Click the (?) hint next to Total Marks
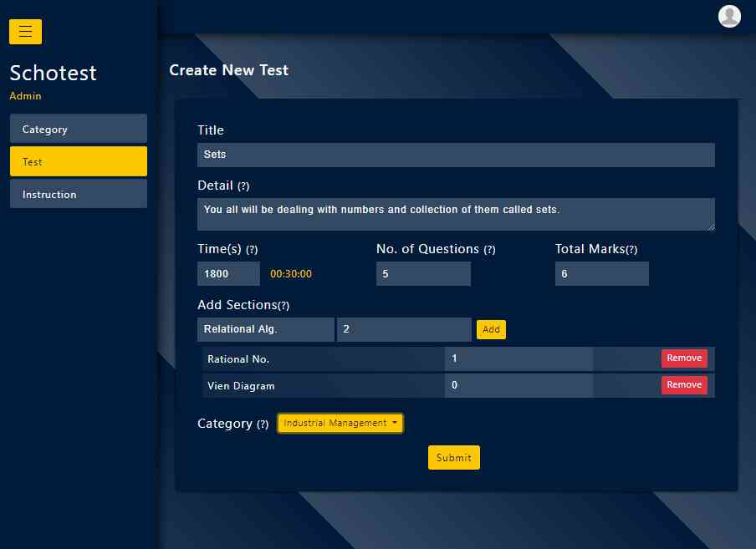 click(631, 250)
